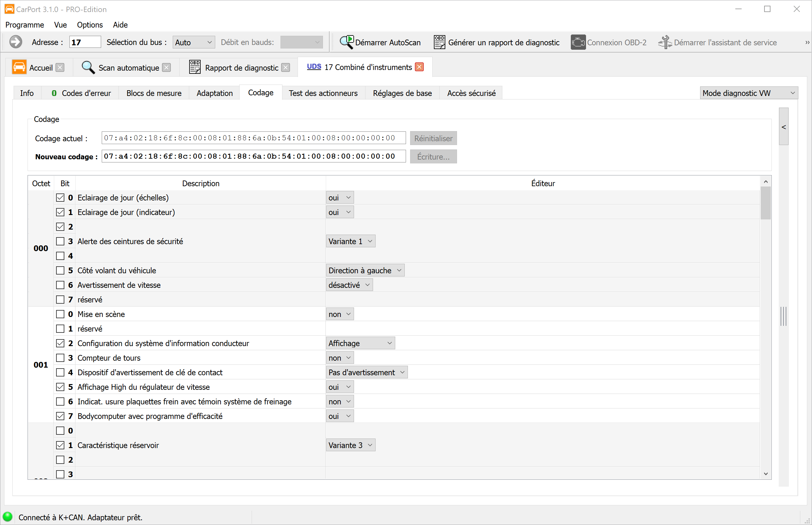The height and width of the screenshot is (525, 812).
Task: Collapse the side panel with the < arrow
Action: click(784, 127)
